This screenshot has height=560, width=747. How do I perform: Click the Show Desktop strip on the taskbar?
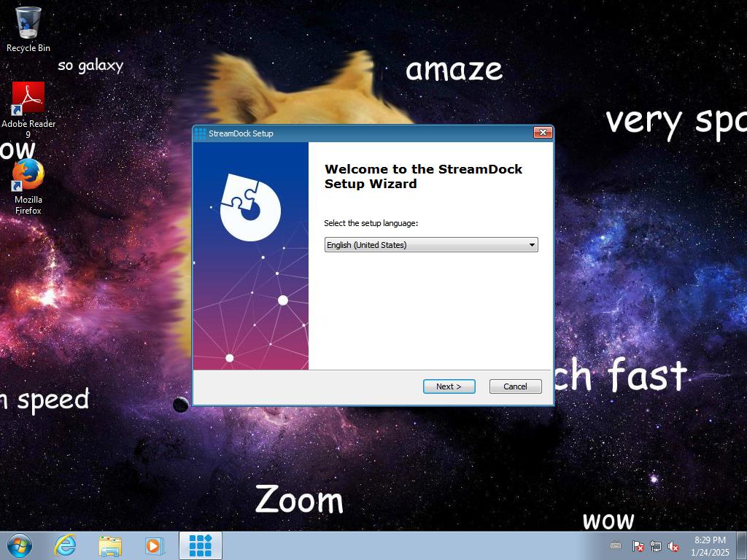[x=742, y=545]
